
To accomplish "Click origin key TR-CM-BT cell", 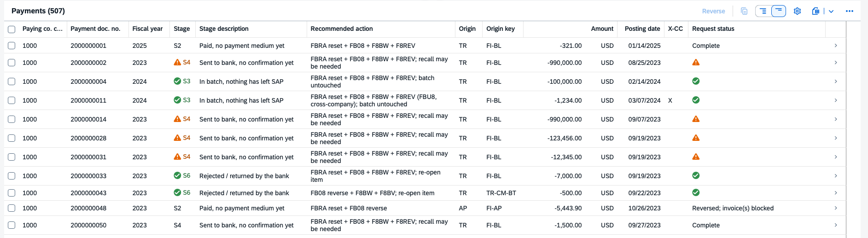I will tap(501, 193).
